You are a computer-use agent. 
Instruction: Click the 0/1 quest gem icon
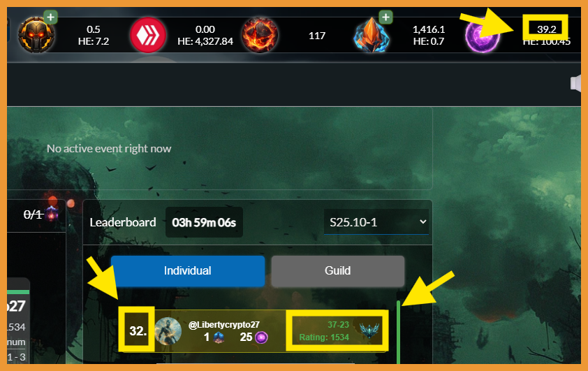tap(52, 214)
